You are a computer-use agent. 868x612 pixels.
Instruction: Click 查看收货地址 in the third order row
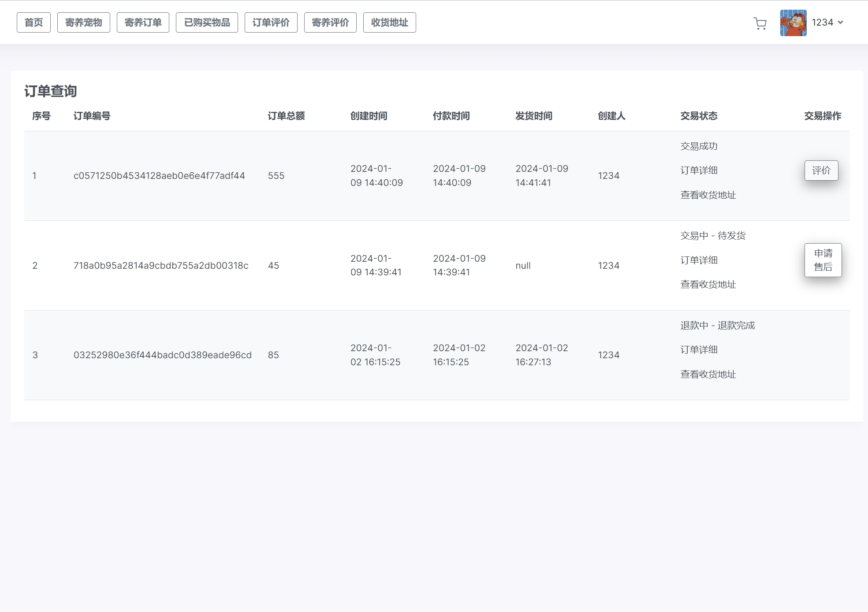coord(708,375)
